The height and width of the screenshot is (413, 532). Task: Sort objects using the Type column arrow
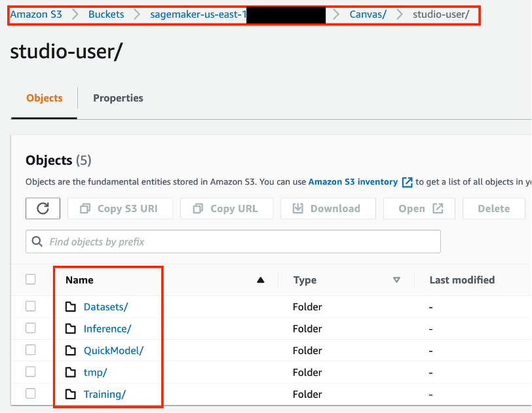point(396,280)
